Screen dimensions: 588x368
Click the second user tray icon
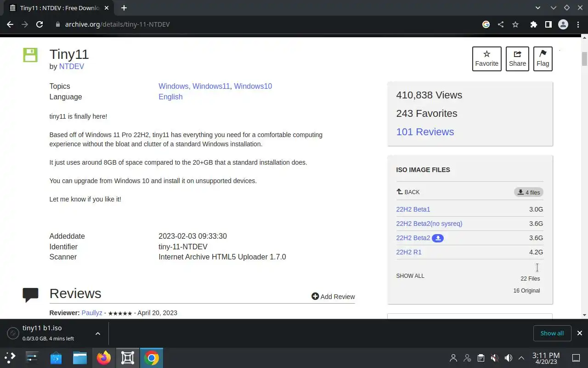tap(467, 358)
